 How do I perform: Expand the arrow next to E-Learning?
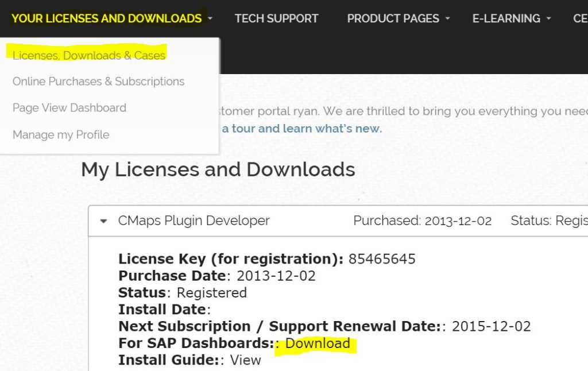point(548,18)
